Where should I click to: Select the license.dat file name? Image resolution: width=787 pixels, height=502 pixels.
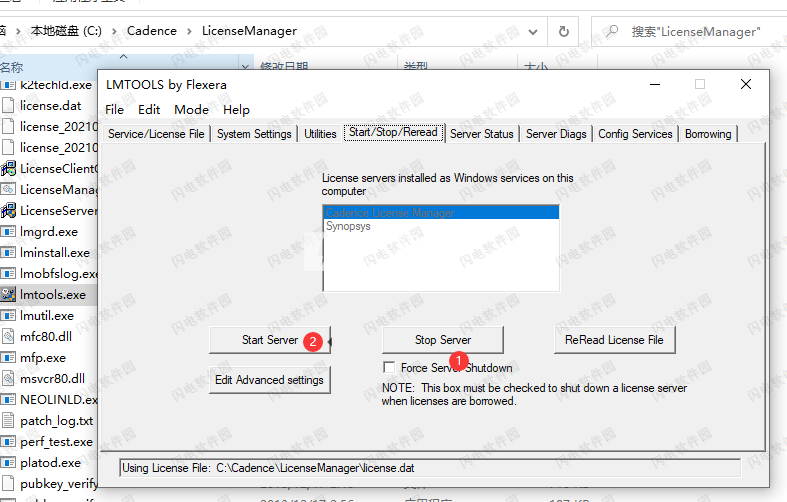coord(51,106)
